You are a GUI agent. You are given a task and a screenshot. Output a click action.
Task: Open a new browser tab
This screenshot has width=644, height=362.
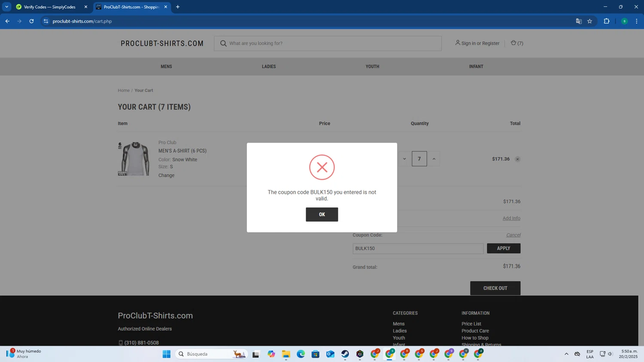(178, 7)
